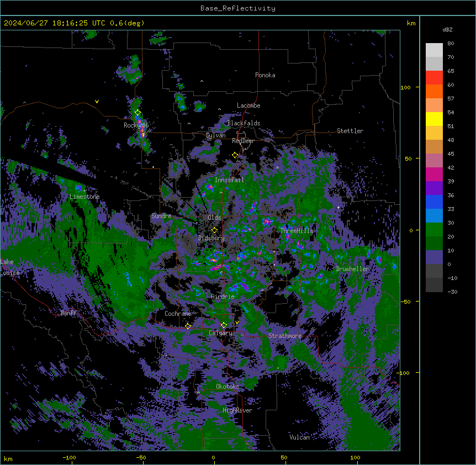Click the km unit label at top right
Viewport: 476px width, 465px height.
pyautogui.click(x=411, y=23)
